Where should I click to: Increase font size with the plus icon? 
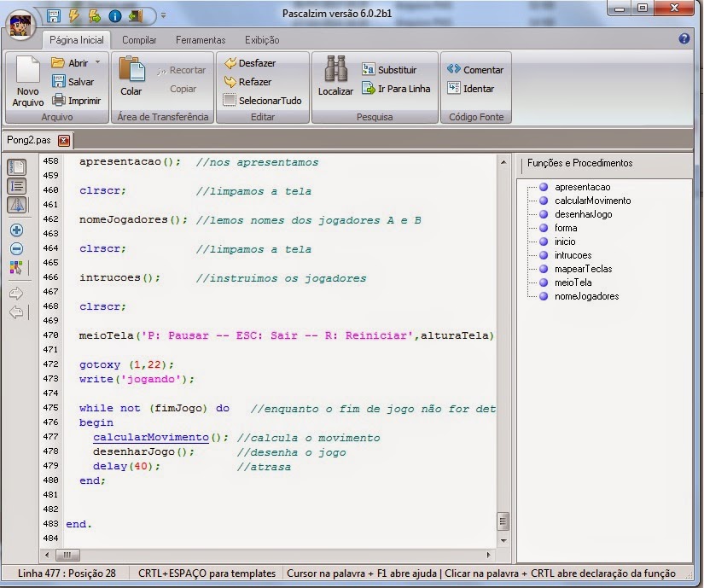tap(16, 230)
